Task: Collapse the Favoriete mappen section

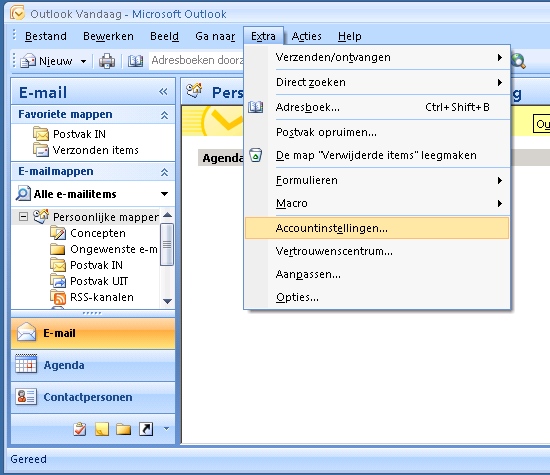Action: click(x=164, y=115)
